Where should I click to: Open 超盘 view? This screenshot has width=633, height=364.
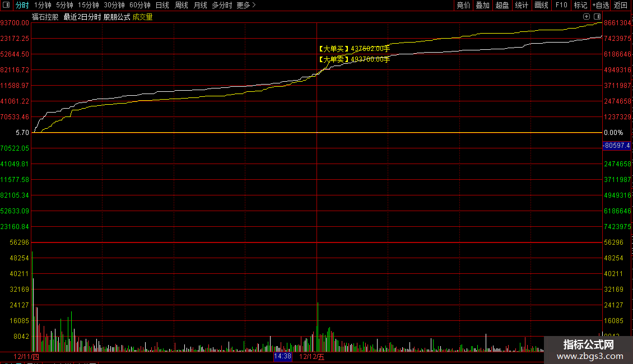point(502,5)
